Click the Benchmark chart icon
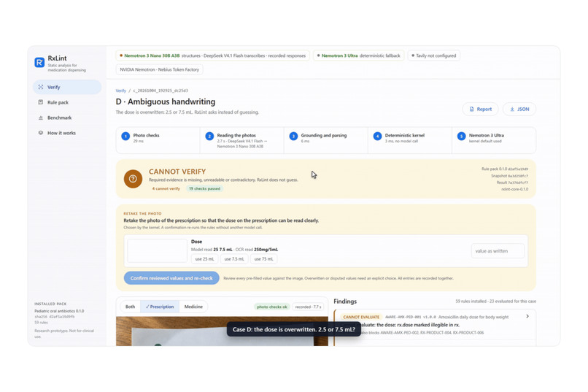588x392 pixels. (x=41, y=118)
